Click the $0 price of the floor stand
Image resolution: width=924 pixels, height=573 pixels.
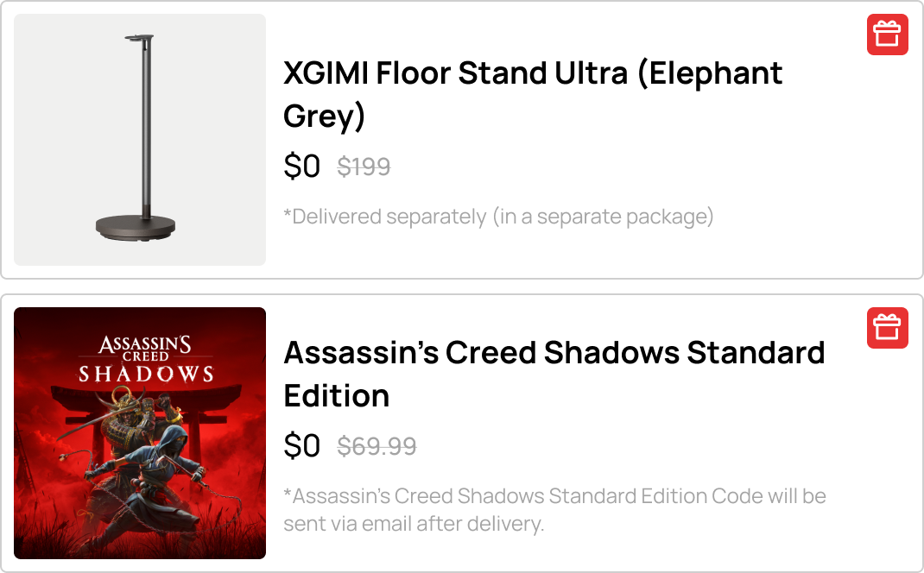pyautogui.click(x=301, y=166)
